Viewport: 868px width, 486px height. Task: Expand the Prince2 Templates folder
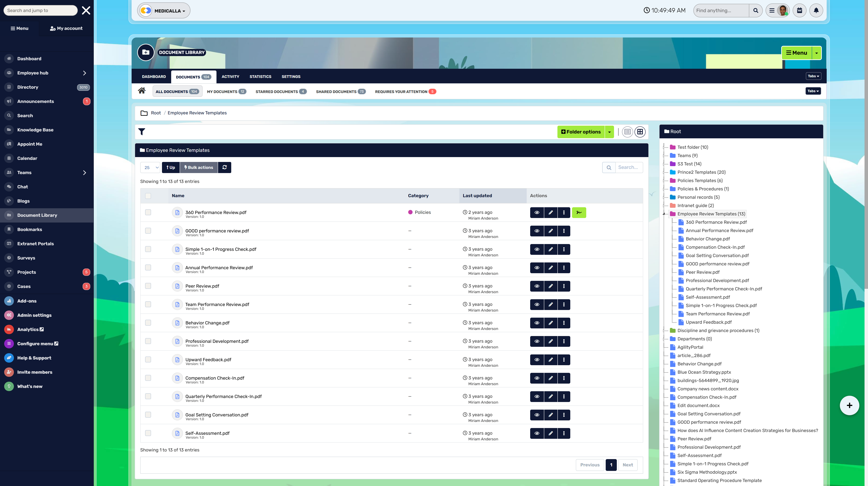point(664,172)
